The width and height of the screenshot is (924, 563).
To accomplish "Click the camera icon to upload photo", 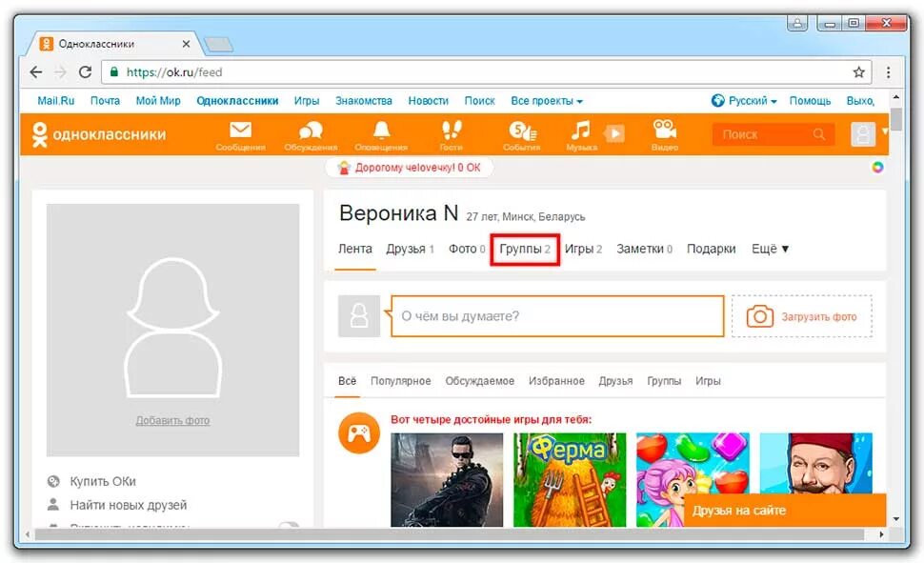I will click(x=759, y=316).
